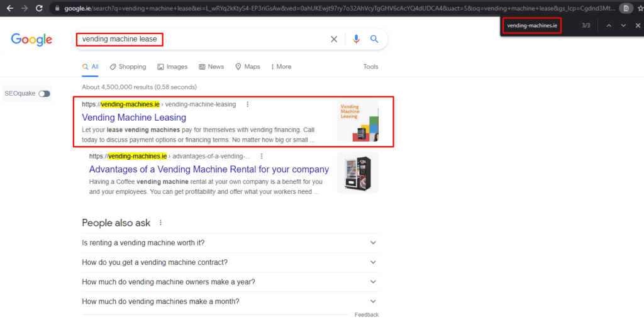Click the advantages-of-a-vending result URL
Image resolution: width=644 pixels, height=319 pixels.
pyautogui.click(x=170, y=156)
